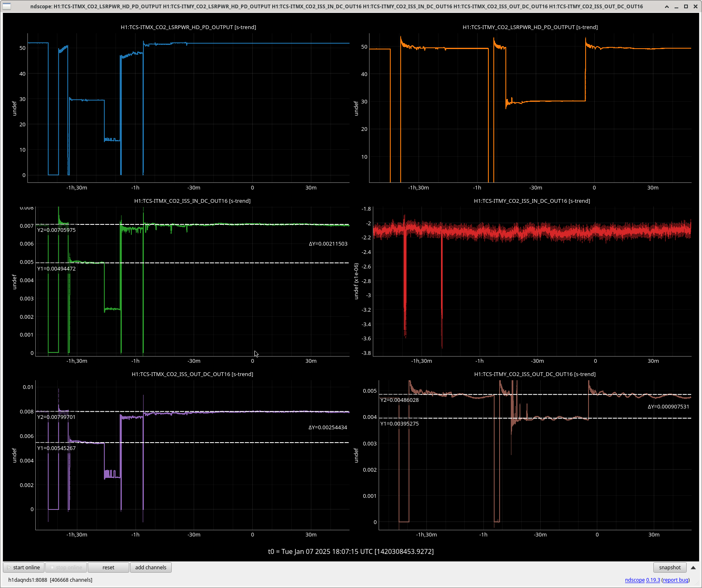Expand the snapshot options arrow
The height and width of the screenshot is (588, 702).
pos(693,568)
